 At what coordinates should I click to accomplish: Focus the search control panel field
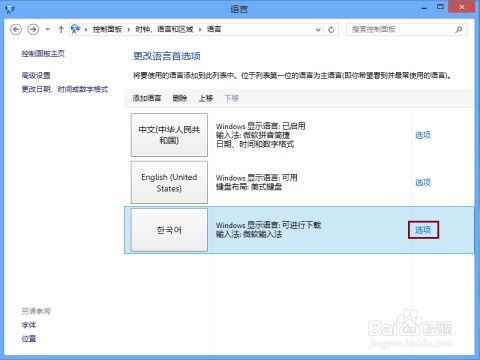coord(402,29)
